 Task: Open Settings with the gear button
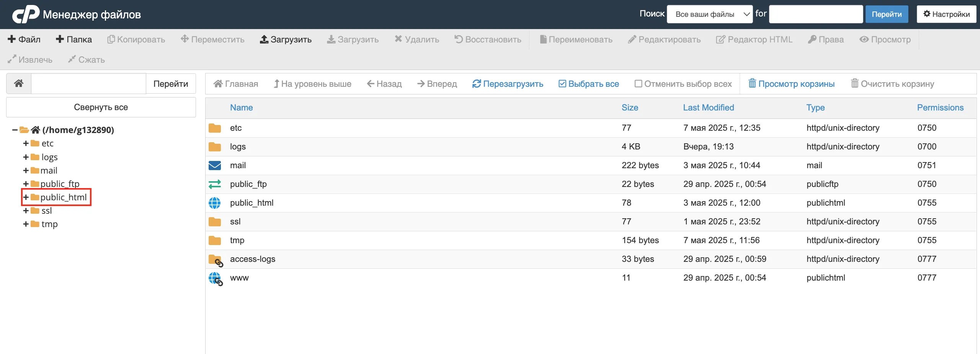pos(946,15)
